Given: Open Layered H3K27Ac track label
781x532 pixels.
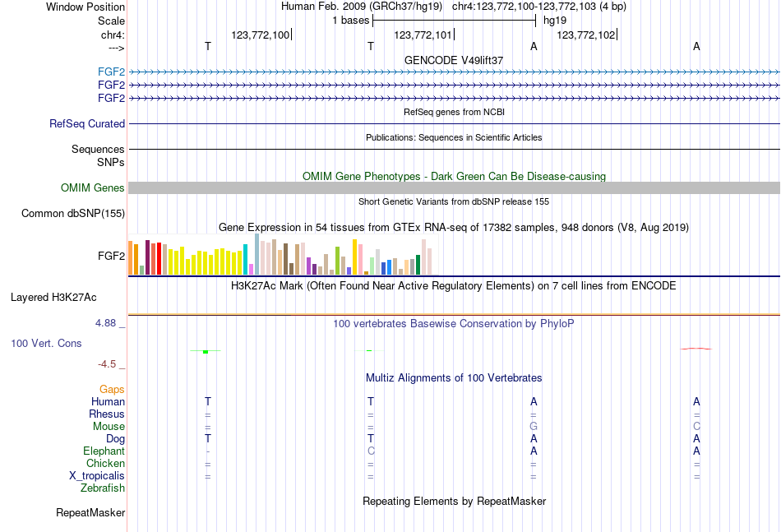Looking at the screenshot, I should (x=53, y=298).
